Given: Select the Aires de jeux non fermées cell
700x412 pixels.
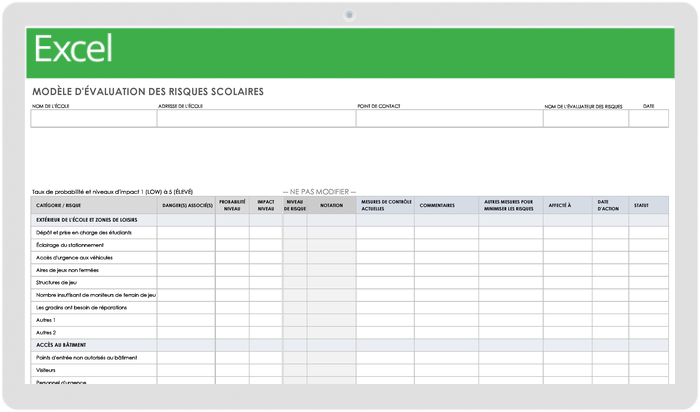Looking at the screenshot, I should 94,270.
